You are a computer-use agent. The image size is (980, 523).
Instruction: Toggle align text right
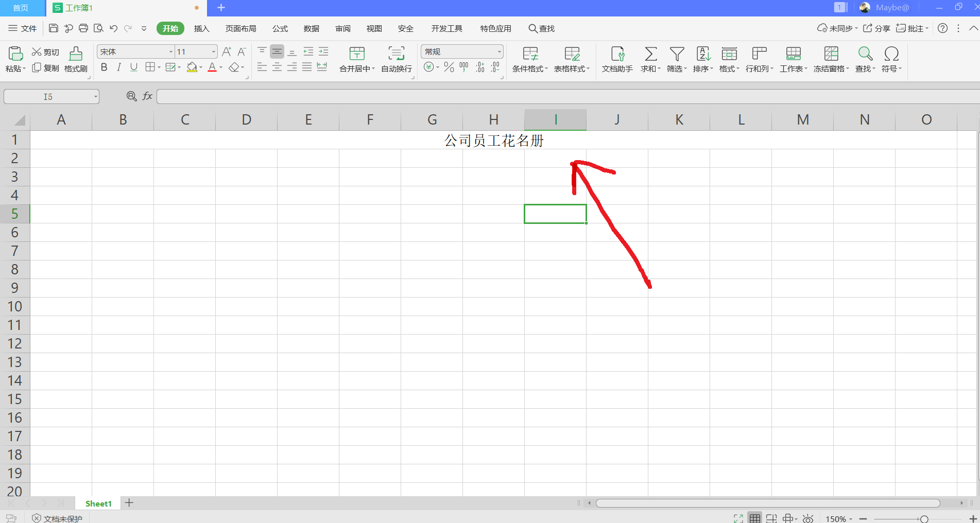point(292,67)
